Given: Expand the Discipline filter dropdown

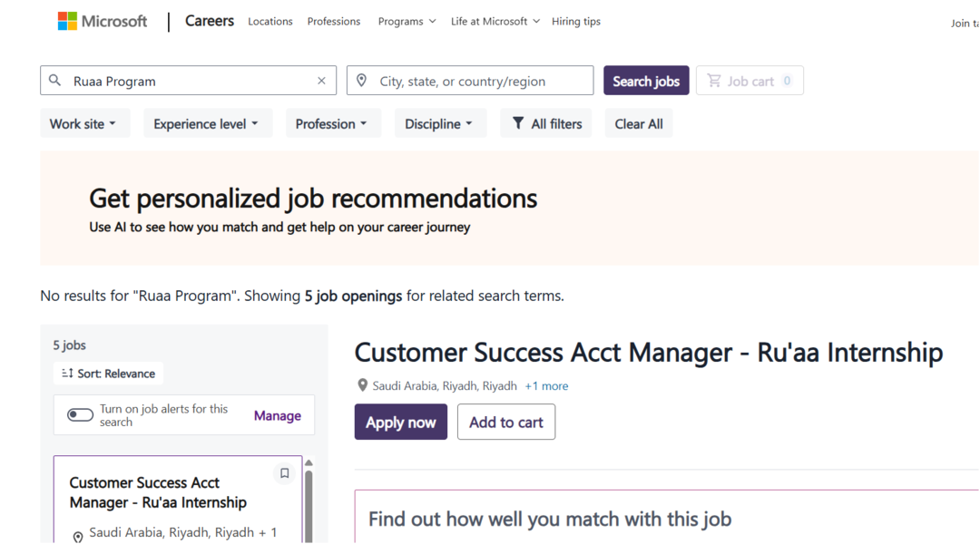Looking at the screenshot, I should tap(440, 123).
